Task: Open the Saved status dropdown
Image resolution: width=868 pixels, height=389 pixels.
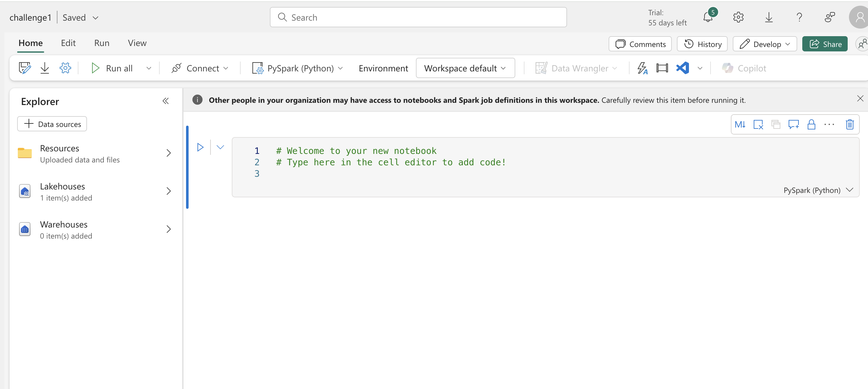Action: (x=96, y=17)
